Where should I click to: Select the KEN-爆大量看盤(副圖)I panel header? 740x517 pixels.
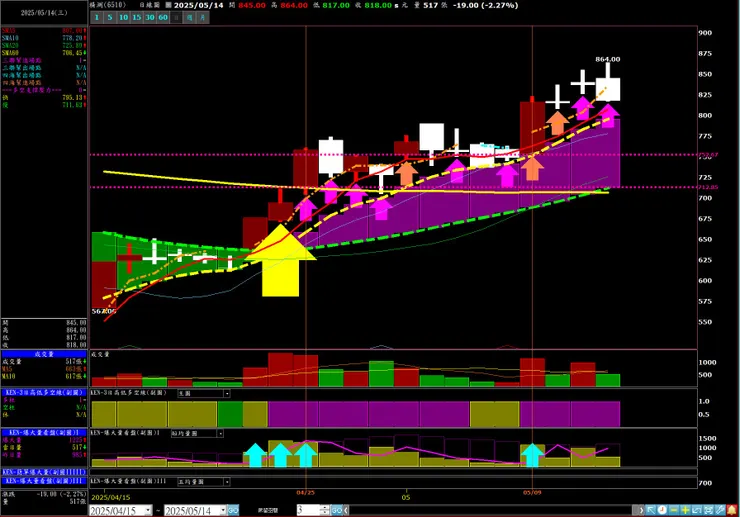pos(44,432)
